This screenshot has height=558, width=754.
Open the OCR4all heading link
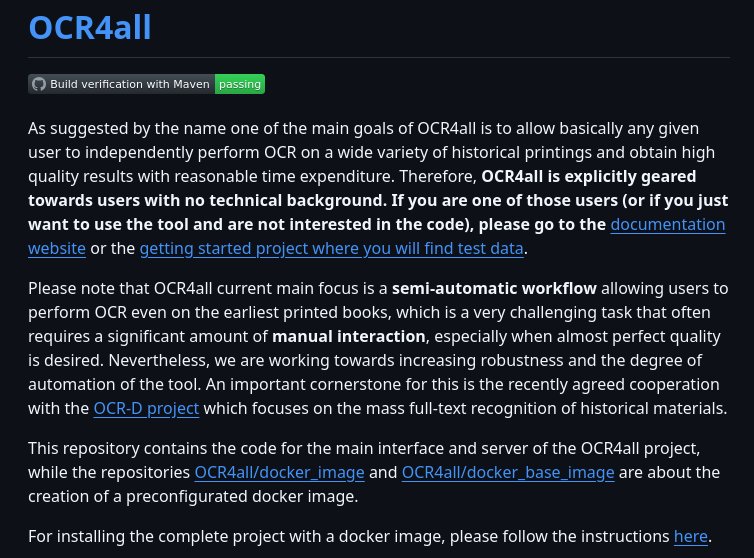coord(90,27)
